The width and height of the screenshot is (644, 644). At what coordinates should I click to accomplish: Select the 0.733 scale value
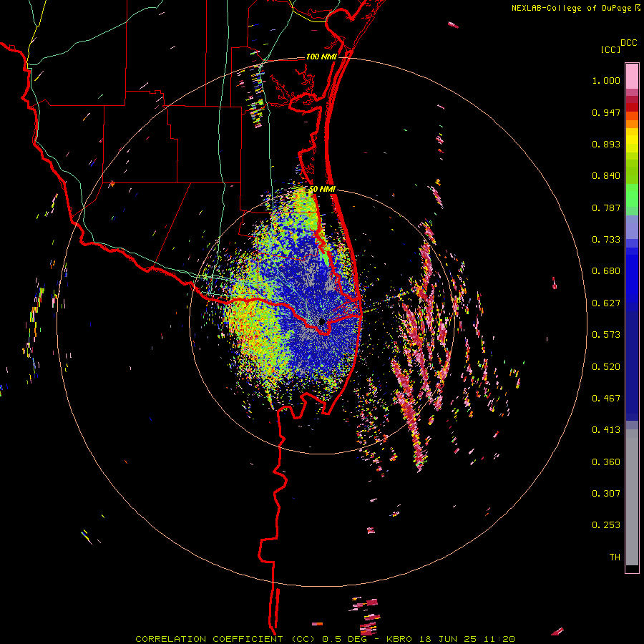tap(606, 240)
